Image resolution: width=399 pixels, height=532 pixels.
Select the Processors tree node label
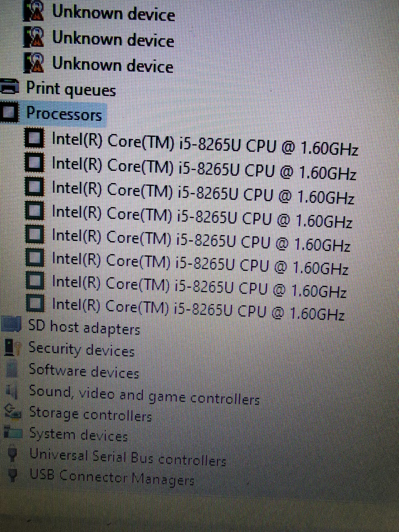64,113
